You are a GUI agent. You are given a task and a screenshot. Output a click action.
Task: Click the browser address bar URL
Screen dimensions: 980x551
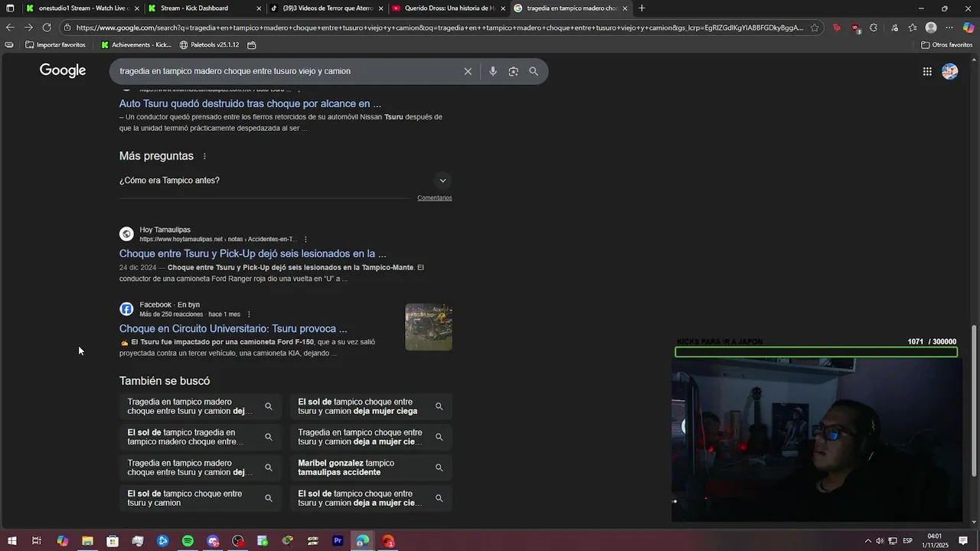pyautogui.click(x=439, y=28)
